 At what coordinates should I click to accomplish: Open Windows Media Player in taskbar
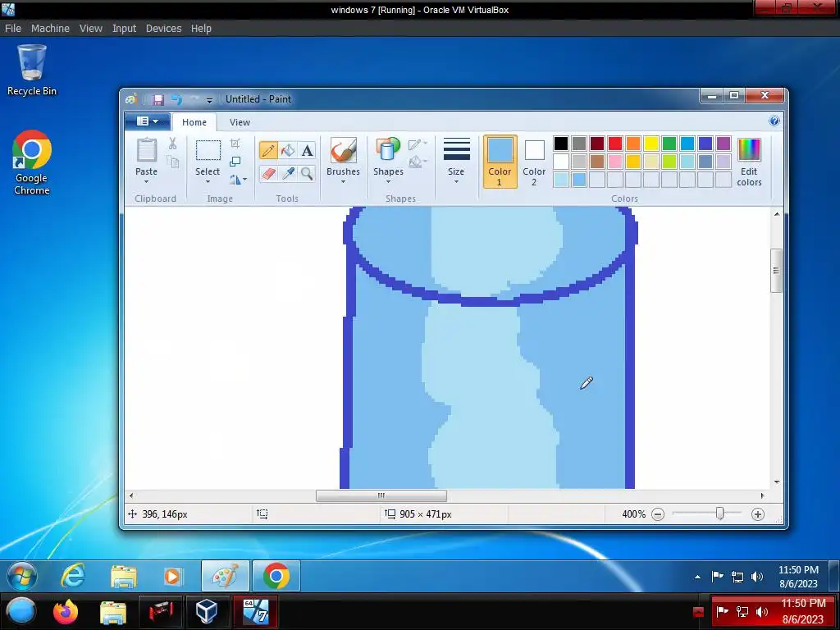172,576
